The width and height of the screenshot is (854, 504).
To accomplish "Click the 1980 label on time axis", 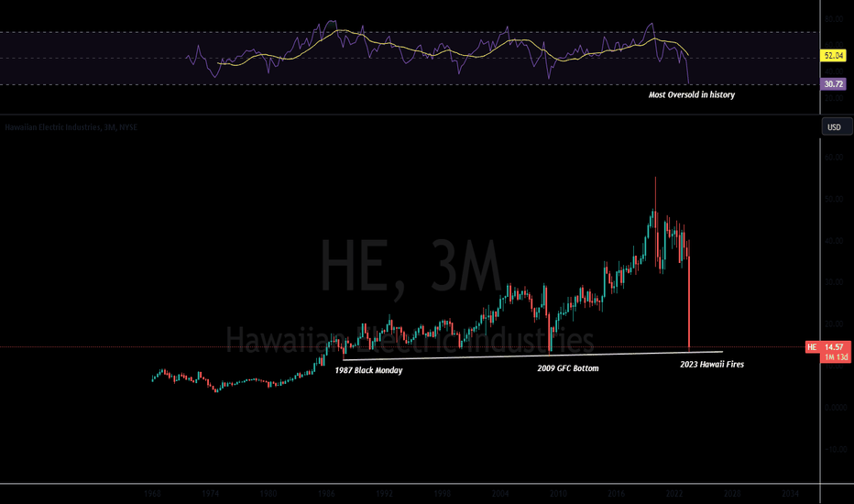I will click(268, 494).
